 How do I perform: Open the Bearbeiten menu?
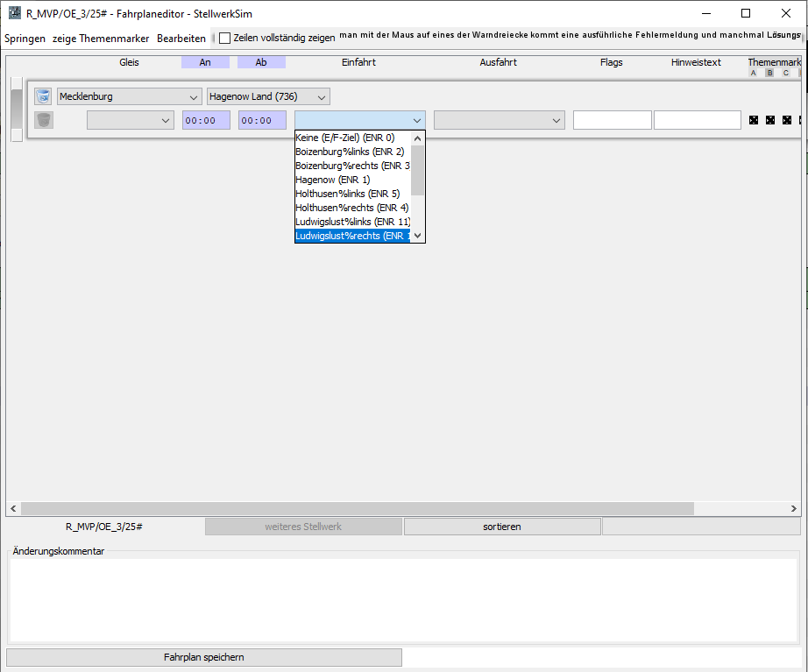(x=181, y=38)
